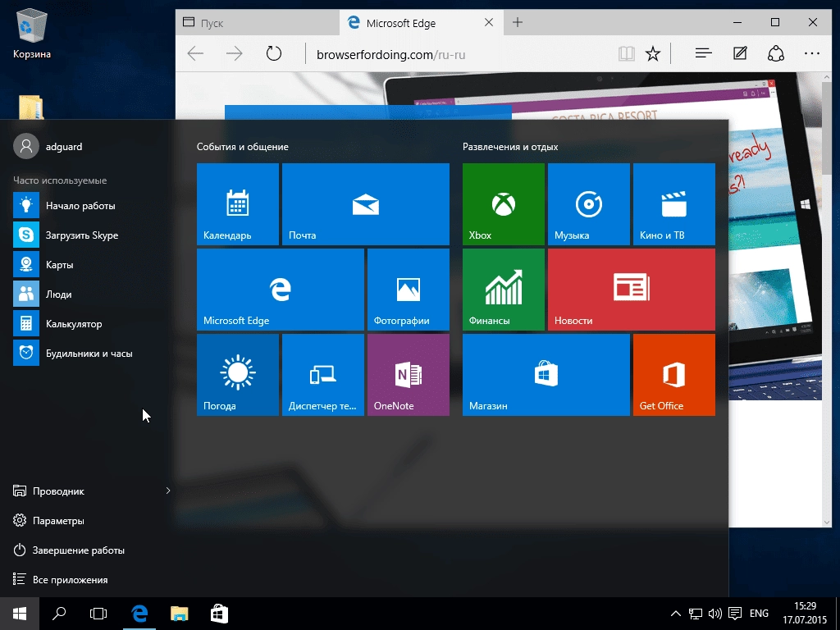Launch the OneNote tile
The image size is (840, 630).
(x=409, y=374)
